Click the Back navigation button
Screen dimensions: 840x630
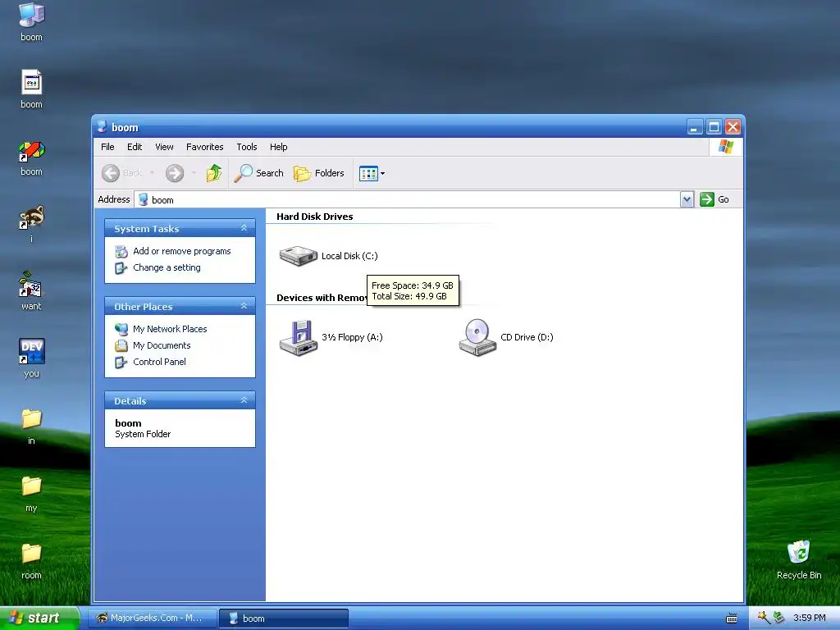[x=123, y=173]
